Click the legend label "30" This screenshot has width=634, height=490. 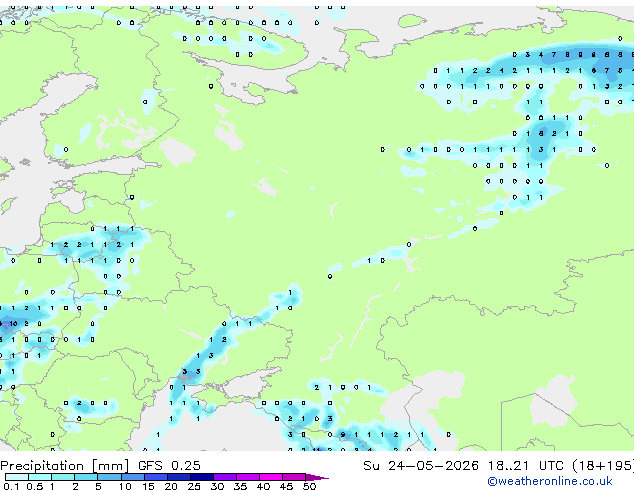coord(217,486)
